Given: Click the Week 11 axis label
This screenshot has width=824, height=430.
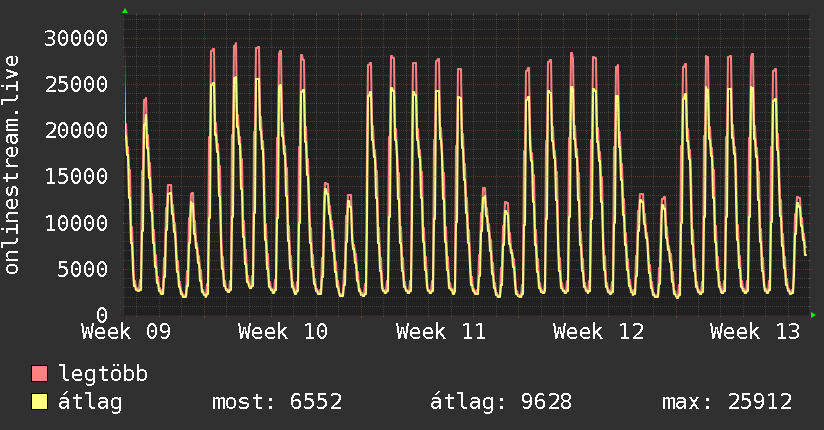Looking at the screenshot, I should (x=441, y=332).
